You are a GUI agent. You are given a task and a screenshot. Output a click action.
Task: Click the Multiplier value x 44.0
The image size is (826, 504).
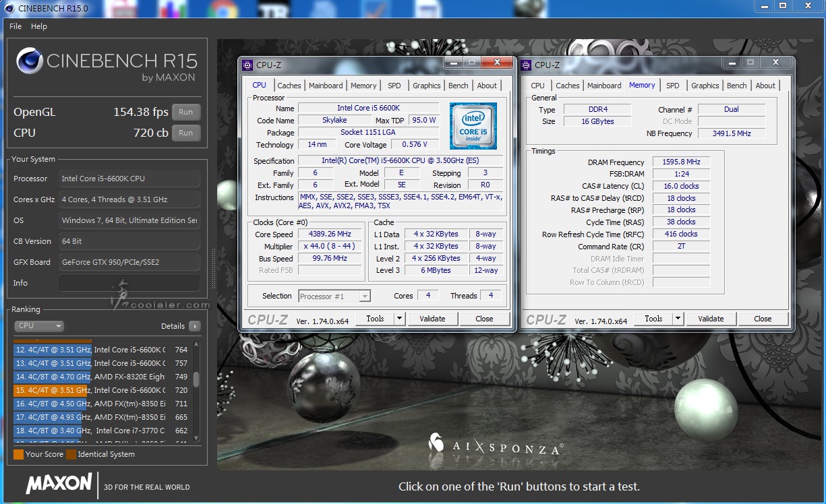pos(330,246)
